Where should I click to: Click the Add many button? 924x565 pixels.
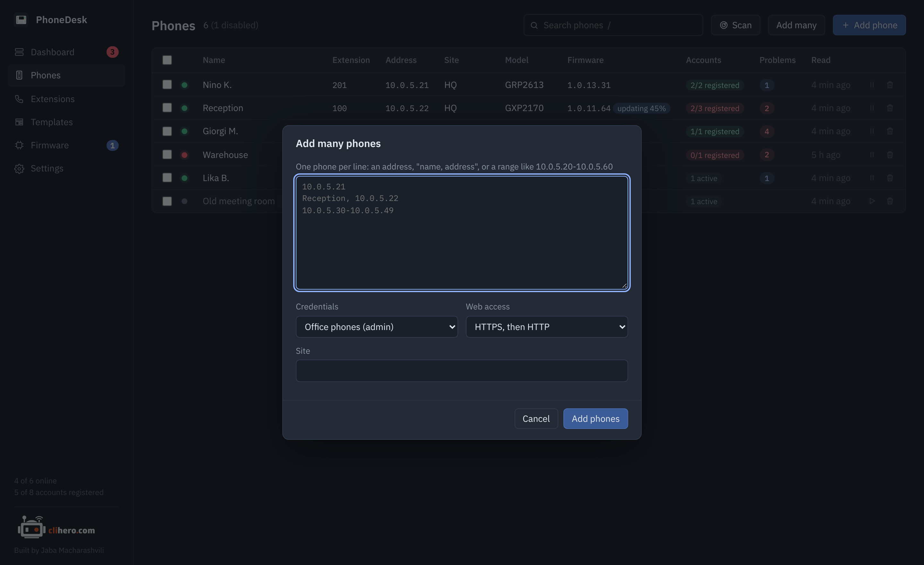click(x=796, y=25)
